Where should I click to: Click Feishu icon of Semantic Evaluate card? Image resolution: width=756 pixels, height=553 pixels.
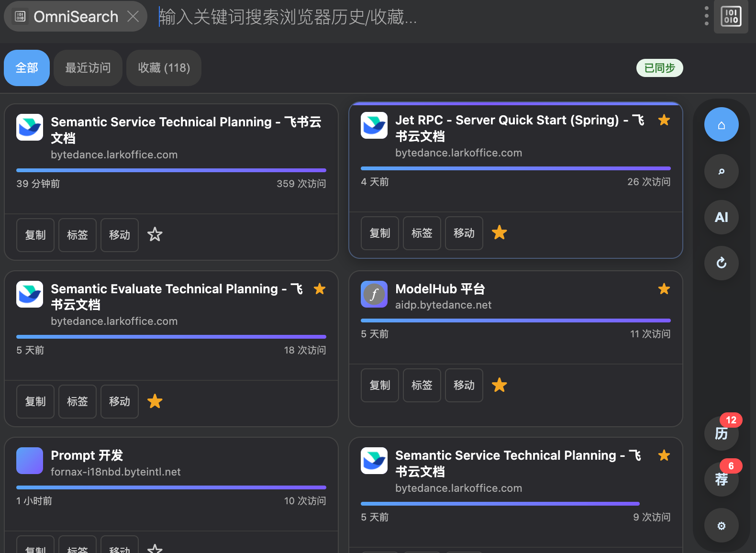tap(30, 294)
